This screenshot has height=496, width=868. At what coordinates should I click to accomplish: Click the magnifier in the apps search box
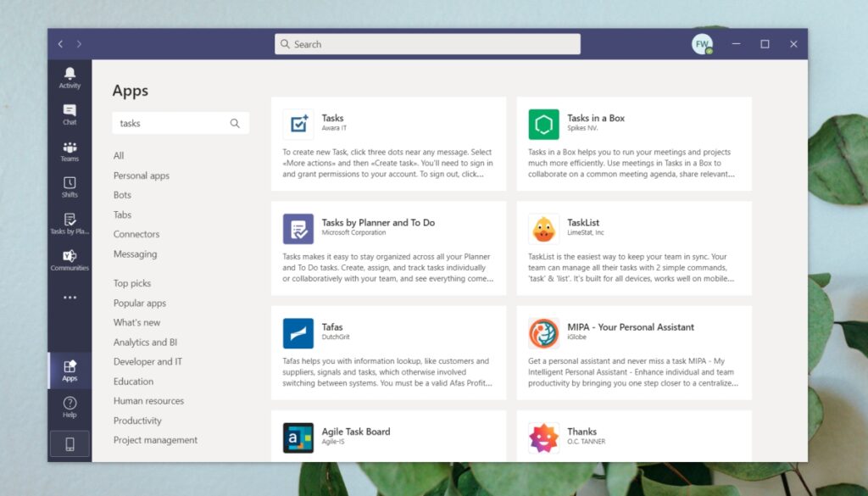click(x=235, y=123)
